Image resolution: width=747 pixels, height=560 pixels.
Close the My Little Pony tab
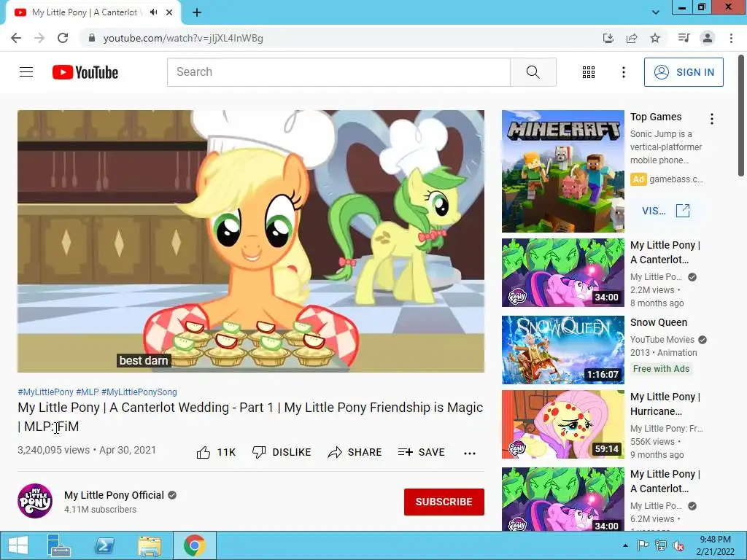tap(169, 12)
